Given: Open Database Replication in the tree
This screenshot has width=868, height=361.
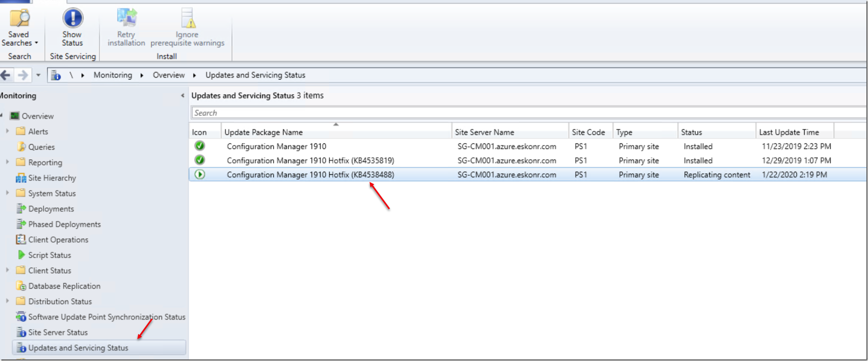Looking at the screenshot, I should 64,286.
